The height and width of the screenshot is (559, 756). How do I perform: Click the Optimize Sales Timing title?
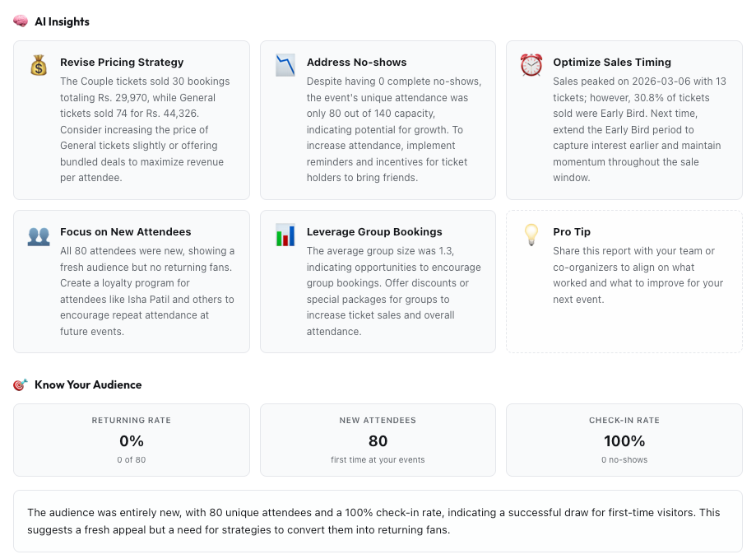click(613, 62)
